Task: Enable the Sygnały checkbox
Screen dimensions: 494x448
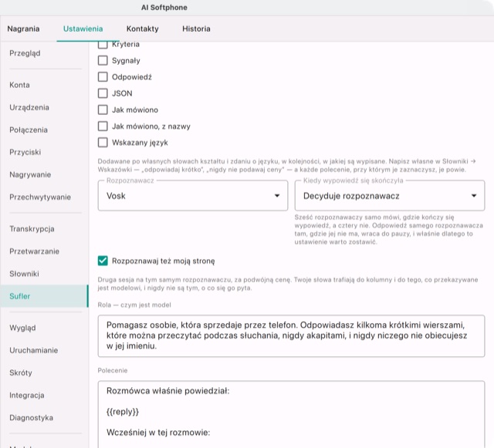Action: pyautogui.click(x=103, y=60)
